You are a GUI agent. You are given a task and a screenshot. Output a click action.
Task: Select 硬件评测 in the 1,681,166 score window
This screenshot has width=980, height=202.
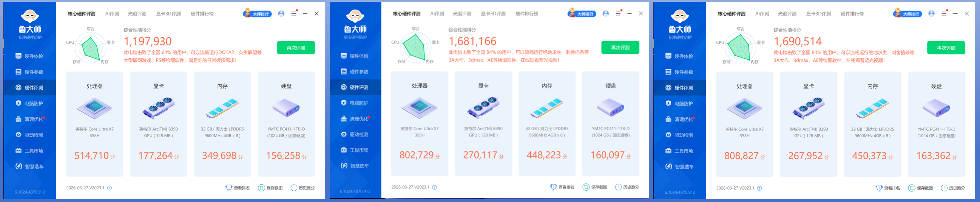coord(355,87)
